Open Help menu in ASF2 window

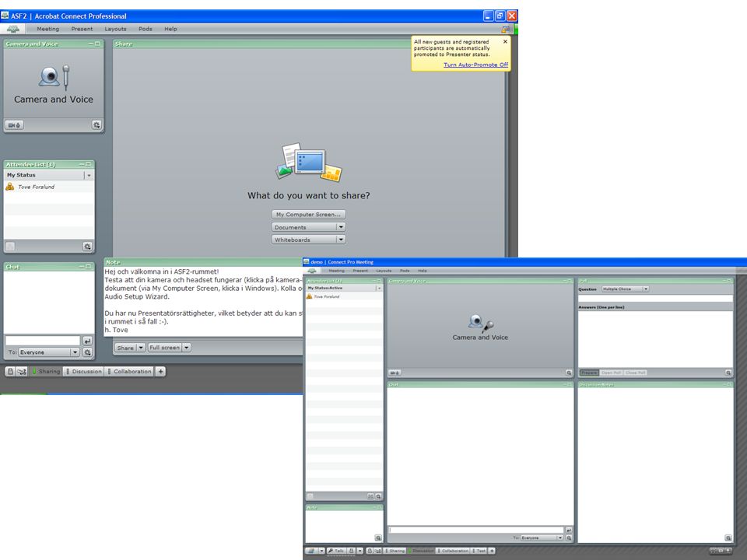click(x=170, y=29)
